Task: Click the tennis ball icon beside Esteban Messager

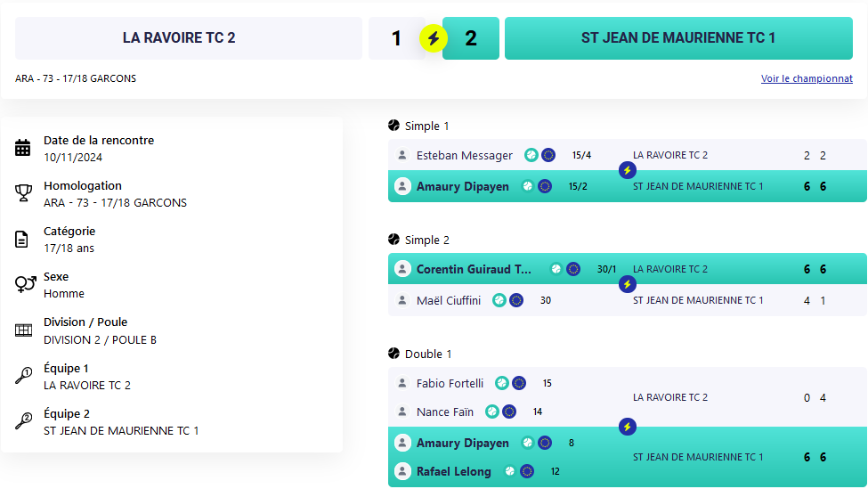Action: (x=531, y=155)
